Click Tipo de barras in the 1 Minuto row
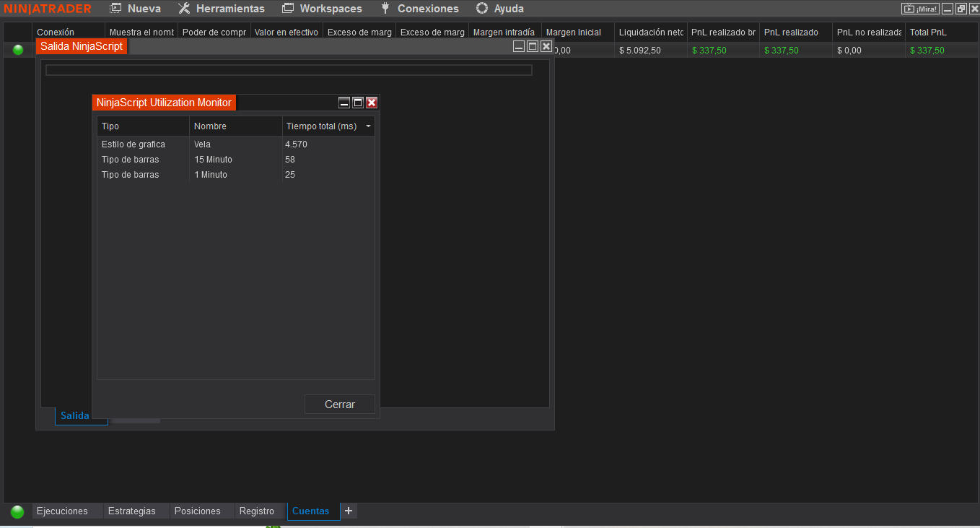This screenshot has width=980, height=528. 130,175
